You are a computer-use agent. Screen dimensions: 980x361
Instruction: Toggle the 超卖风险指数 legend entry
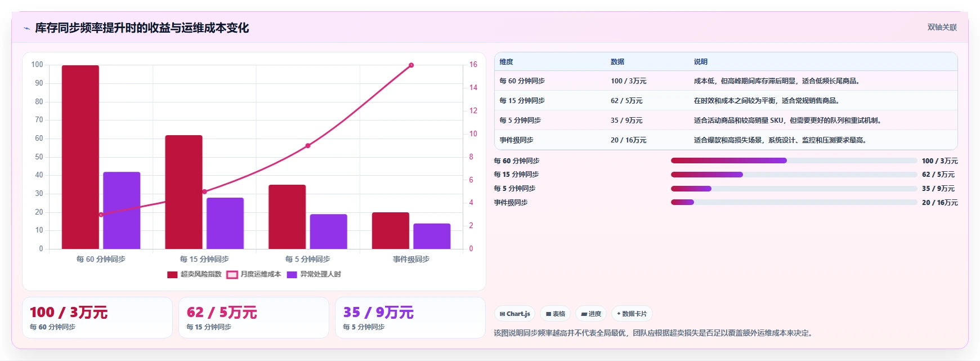click(194, 274)
